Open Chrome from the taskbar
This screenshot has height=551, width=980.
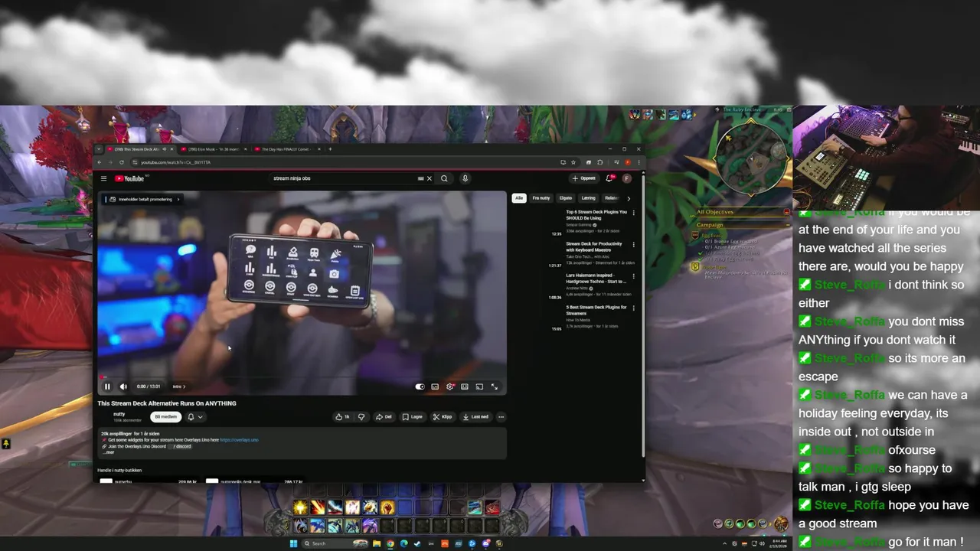click(390, 543)
